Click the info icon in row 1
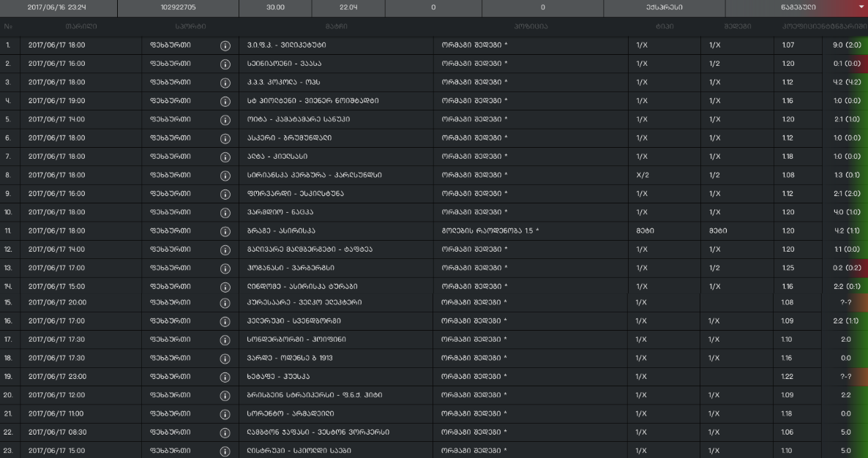The image size is (868, 458). click(225, 45)
